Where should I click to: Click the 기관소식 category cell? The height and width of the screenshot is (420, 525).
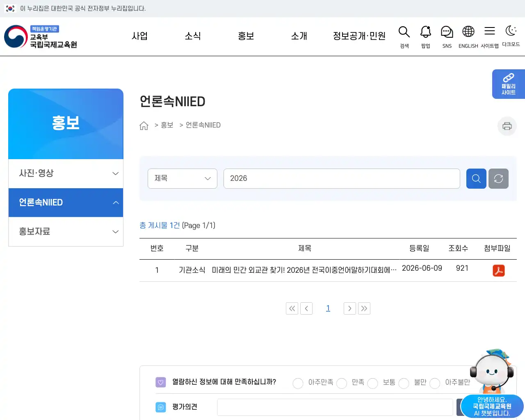click(192, 270)
